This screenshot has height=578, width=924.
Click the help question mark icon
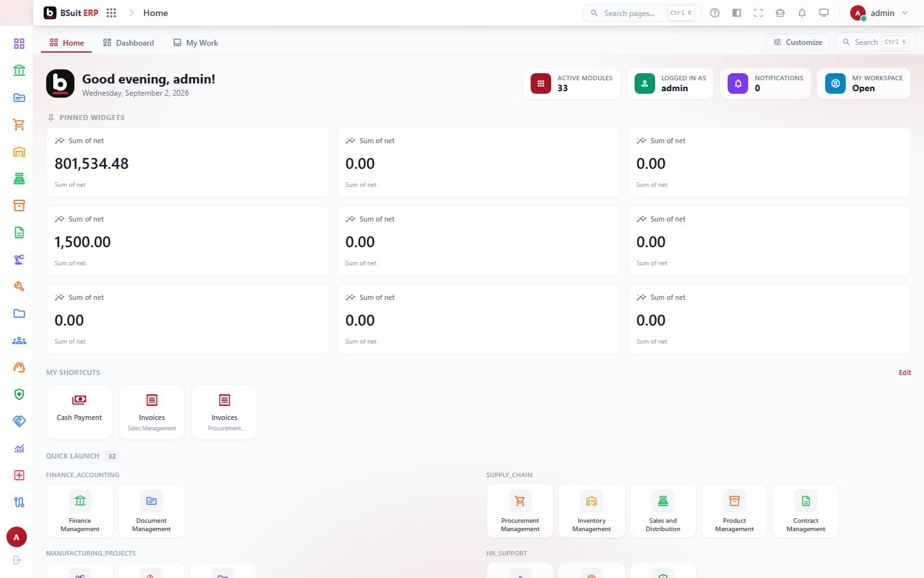click(x=715, y=13)
